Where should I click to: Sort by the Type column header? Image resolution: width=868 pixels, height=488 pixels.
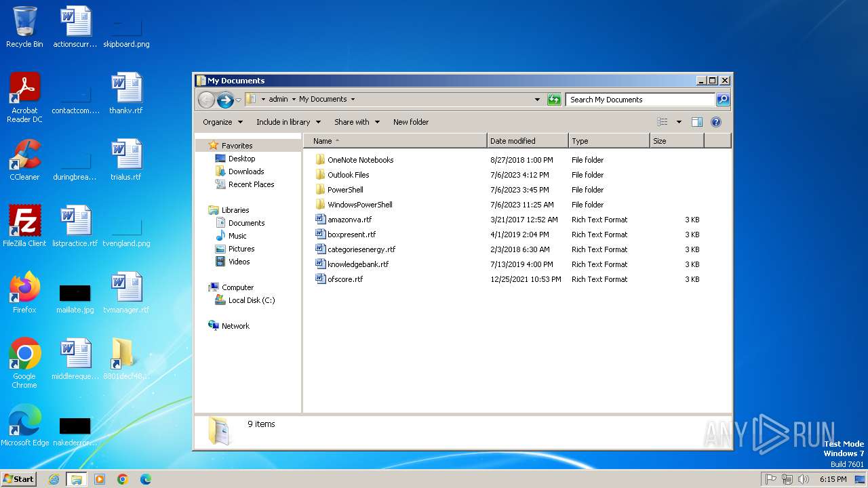[x=609, y=141]
